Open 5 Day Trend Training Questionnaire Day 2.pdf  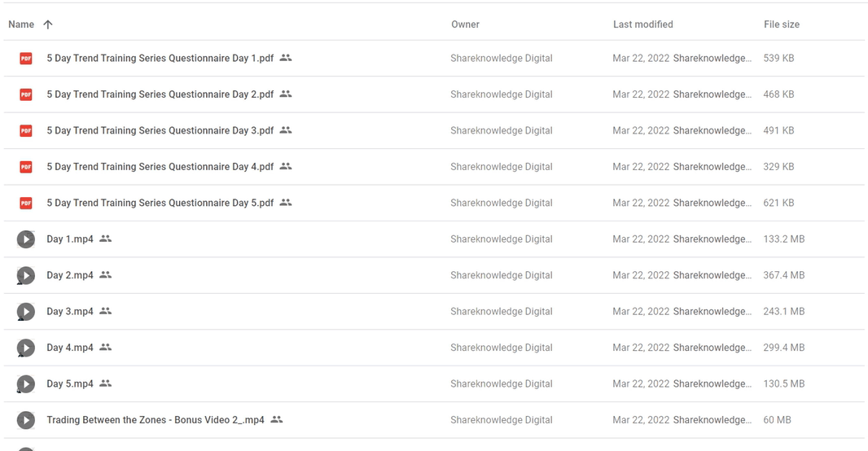tap(160, 94)
